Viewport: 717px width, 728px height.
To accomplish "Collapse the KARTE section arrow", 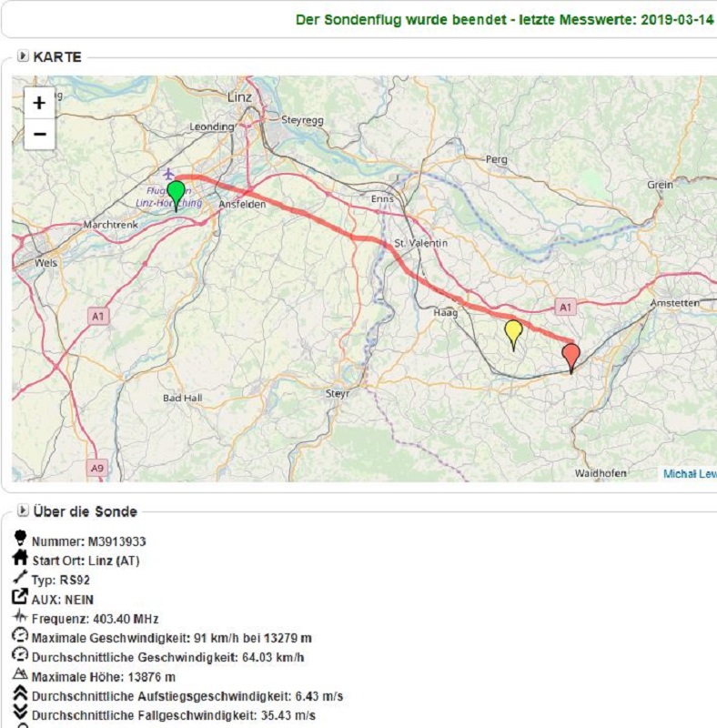I will [x=23, y=56].
